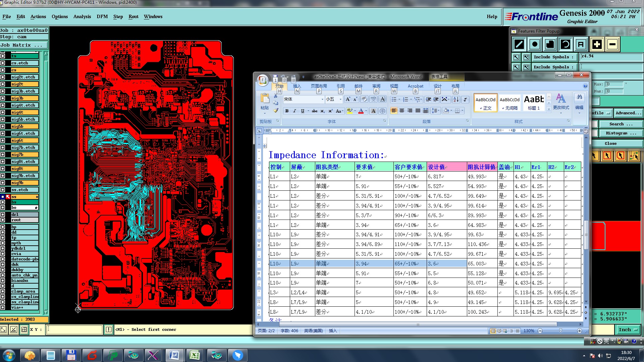Open the Analysis menu
Screen dimensions: 644x362
[x=82, y=16]
